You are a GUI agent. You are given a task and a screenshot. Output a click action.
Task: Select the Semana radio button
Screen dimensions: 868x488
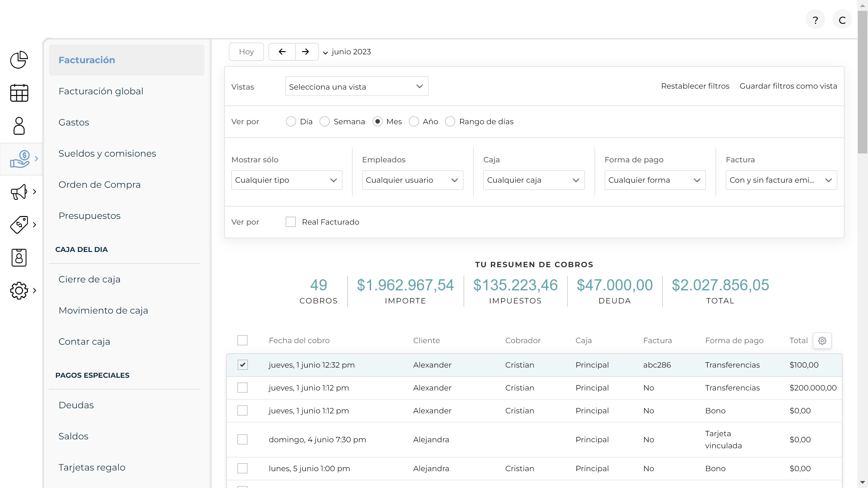pos(324,121)
